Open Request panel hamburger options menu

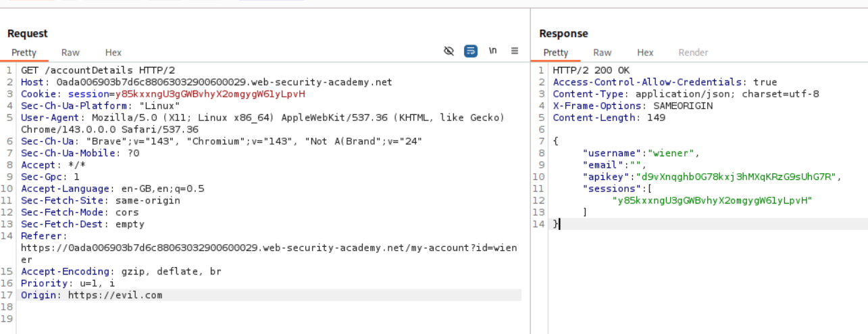pyautogui.click(x=515, y=51)
